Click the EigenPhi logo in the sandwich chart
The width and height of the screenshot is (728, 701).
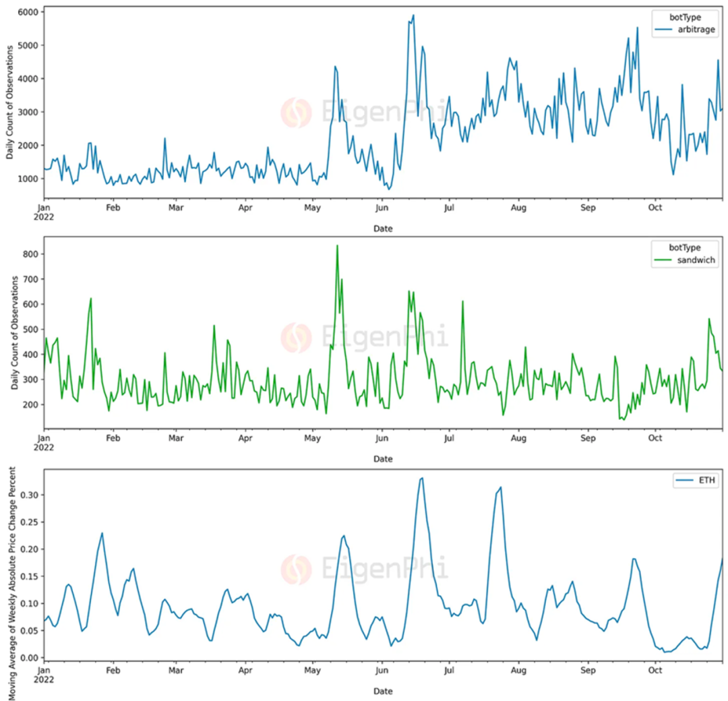click(x=296, y=337)
